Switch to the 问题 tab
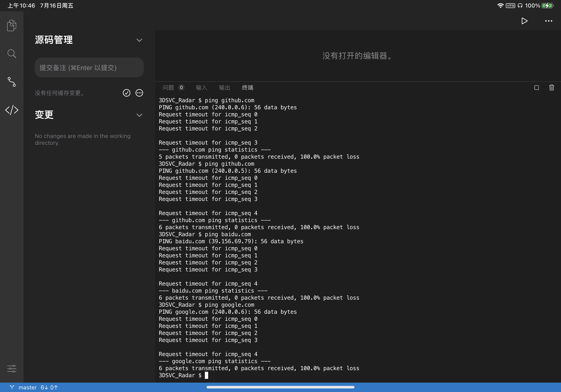Image resolution: width=561 pixels, height=392 pixels. pos(168,87)
